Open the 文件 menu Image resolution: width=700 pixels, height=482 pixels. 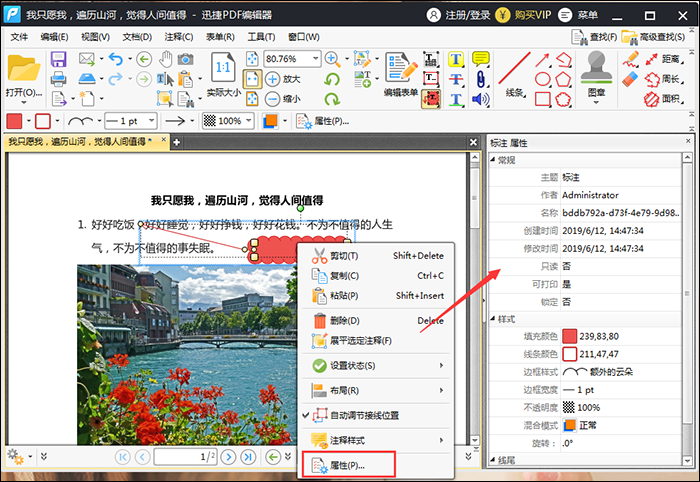[x=19, y=37]
